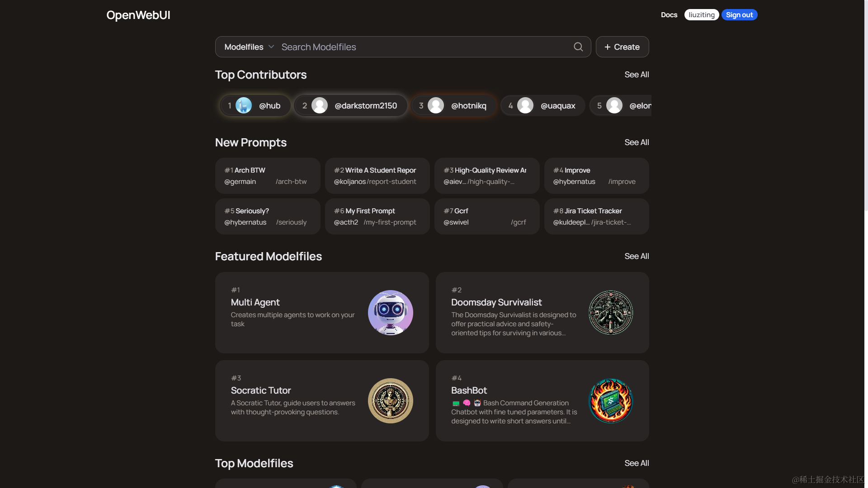Screen dimensions: 868x488
Task: Click the @hotnikq contributor avatar icon
Action: 436,105
